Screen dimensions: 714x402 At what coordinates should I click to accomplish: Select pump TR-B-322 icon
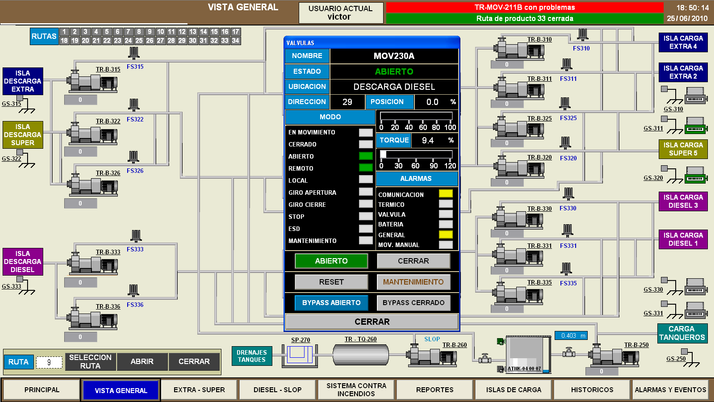(x=92, y=133)
